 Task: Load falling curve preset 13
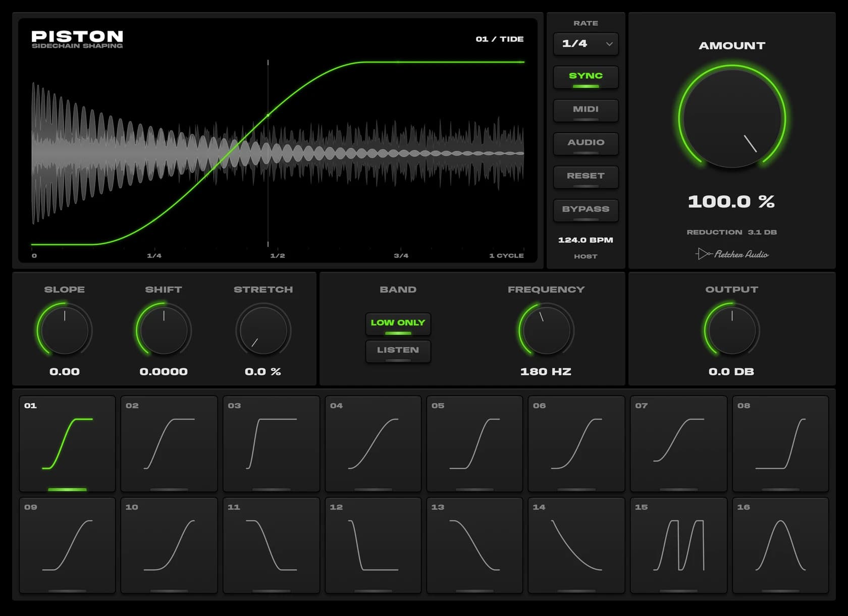point(474,545)
